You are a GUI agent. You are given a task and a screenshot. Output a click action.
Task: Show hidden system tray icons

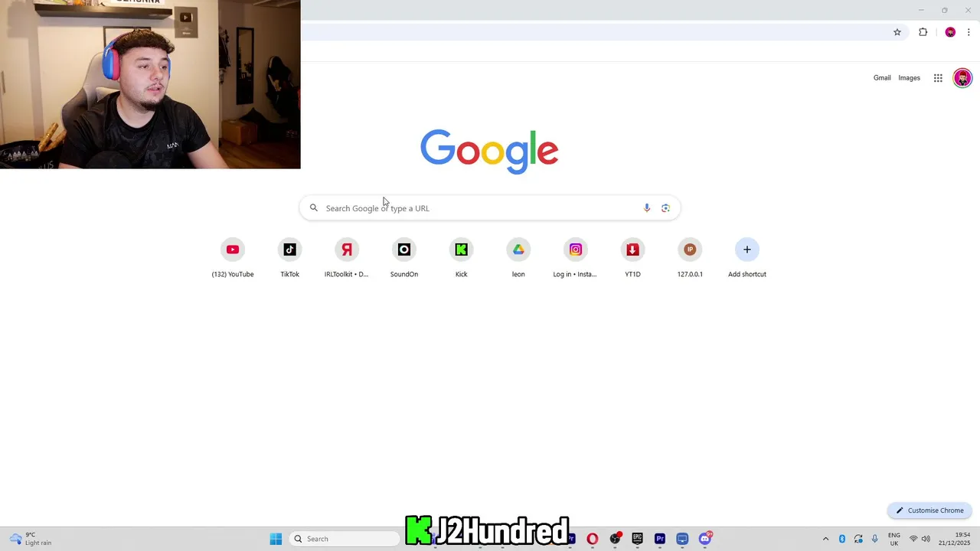point(825,539)
